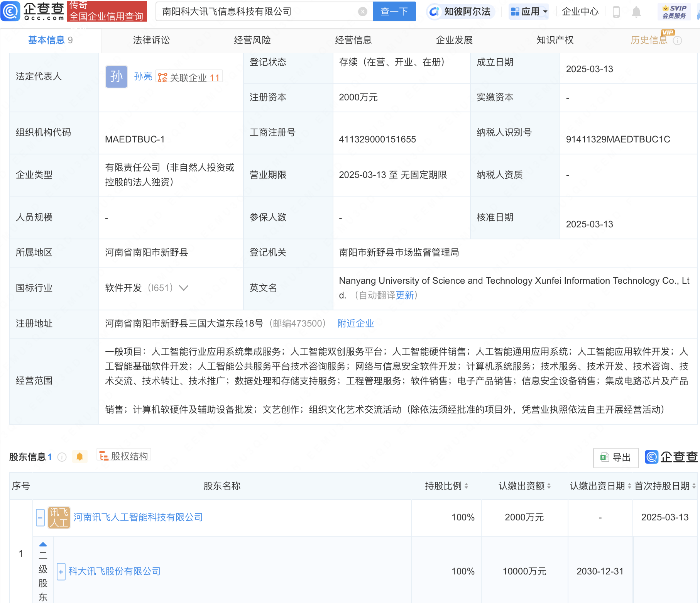Export shareholder data with 导出
The height and width of the screenshot is (603, 700).
[616, 457]
